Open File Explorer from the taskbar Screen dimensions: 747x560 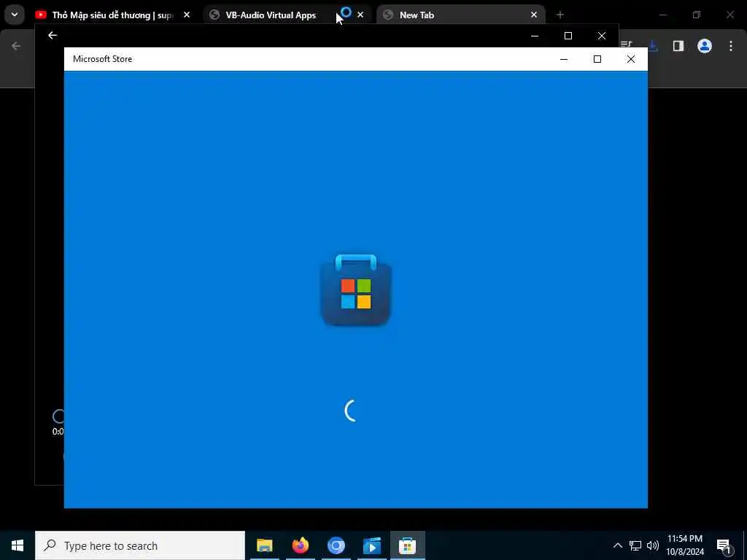click(264, 545)
